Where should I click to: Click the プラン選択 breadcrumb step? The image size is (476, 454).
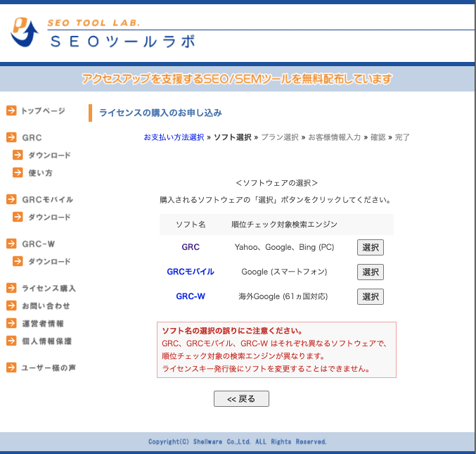pos(280,137)
